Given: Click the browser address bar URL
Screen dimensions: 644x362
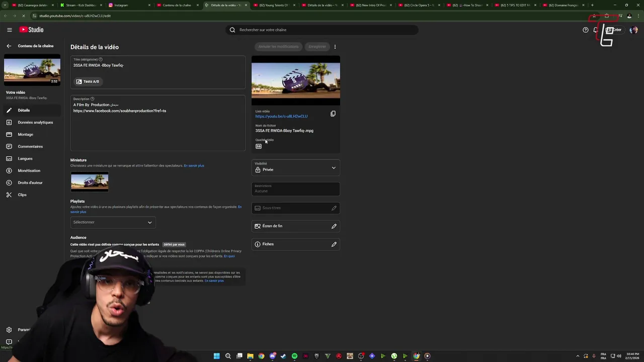Looking at the screenshot, I should (75, 16).
